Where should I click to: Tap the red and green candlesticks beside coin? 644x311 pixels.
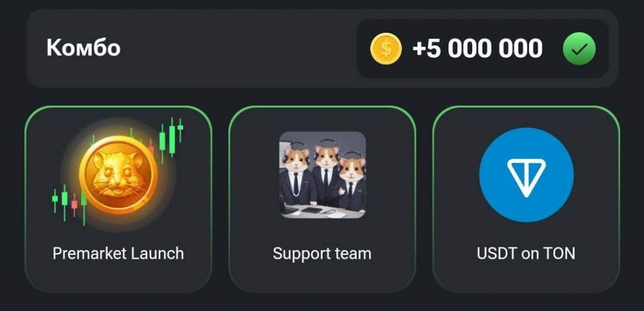[x=69, y=205]
